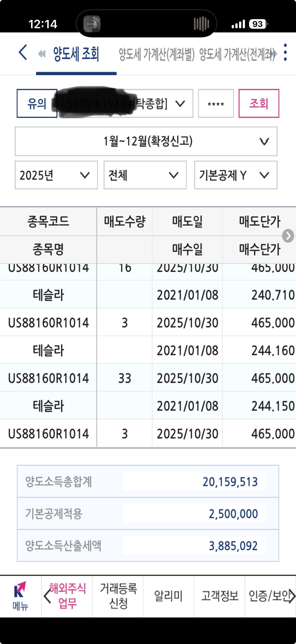Open the 2025년 year dropdown

coord(56,175)
